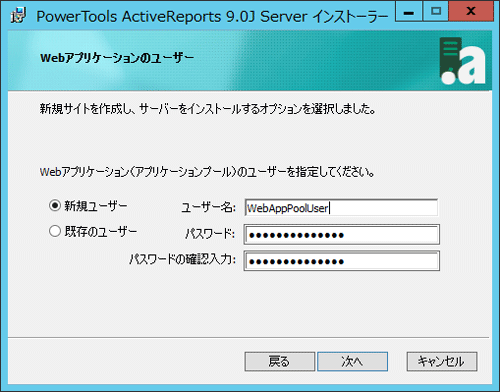
Task: Click the パスワード: label
Action: (210, 233)
